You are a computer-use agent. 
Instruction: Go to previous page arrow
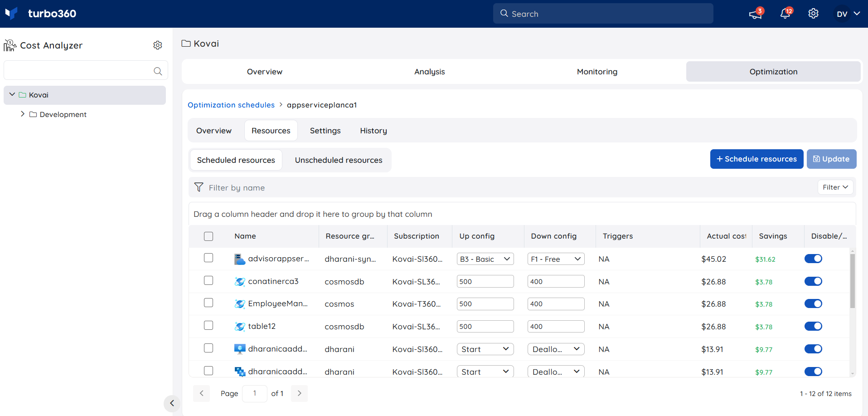pos(201,393)
